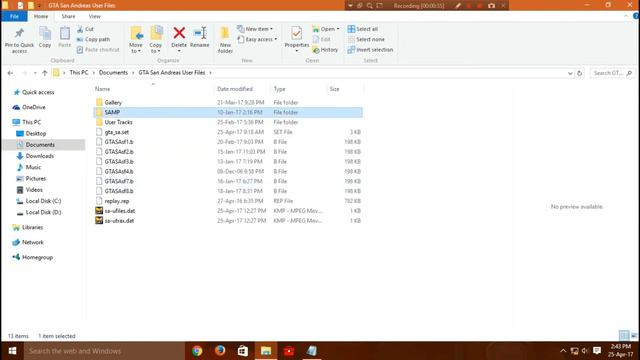Click Paste shortcut in the Clipboard group

tap(98, 49)
